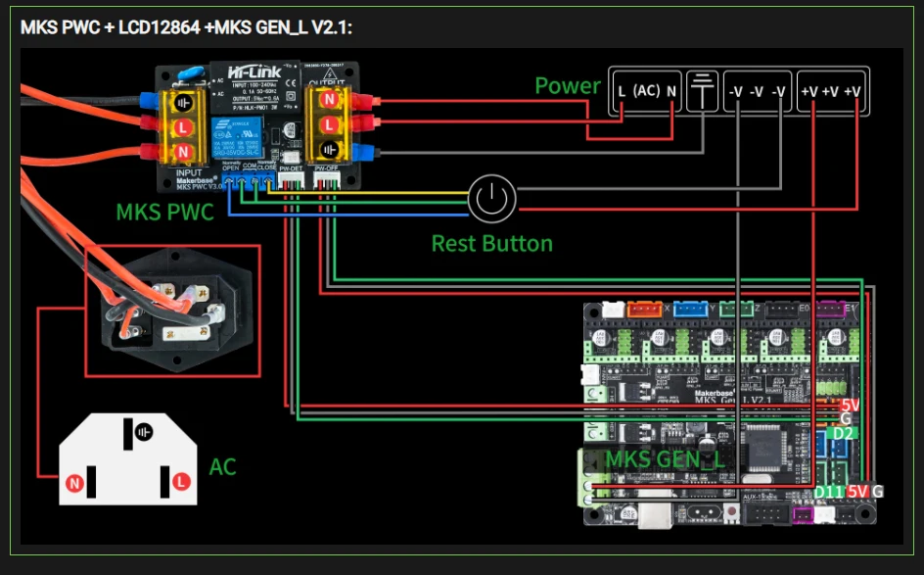Click the -V -V -V terminal block
This screenshot has width=924, height=575.
point(757,91)
